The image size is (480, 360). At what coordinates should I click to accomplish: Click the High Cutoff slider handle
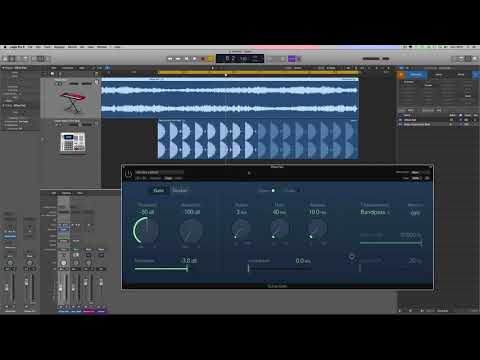[421, 243]
